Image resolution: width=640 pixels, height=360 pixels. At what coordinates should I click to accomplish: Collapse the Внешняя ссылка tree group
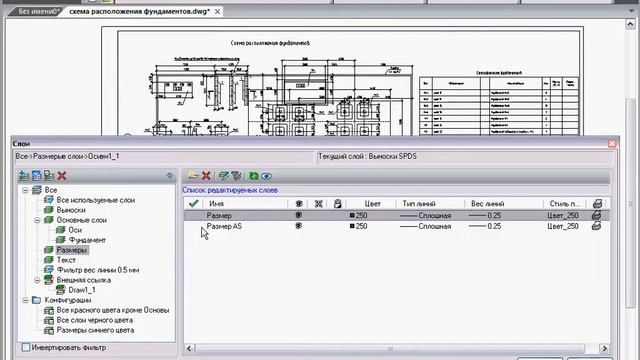(x=37, y=280)
